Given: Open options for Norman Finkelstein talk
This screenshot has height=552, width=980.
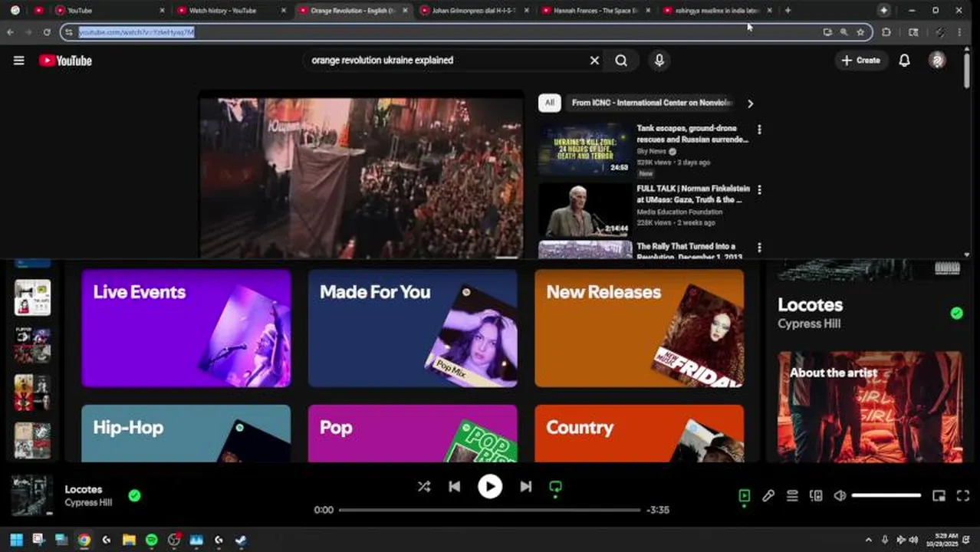Looking at the screenshot, I should point(759,189).
